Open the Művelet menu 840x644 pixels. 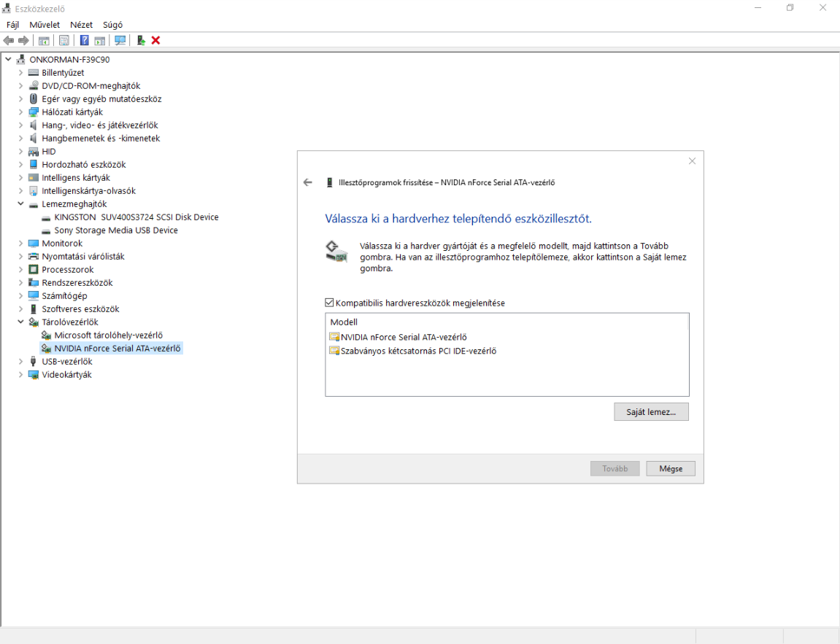(45, 25)
